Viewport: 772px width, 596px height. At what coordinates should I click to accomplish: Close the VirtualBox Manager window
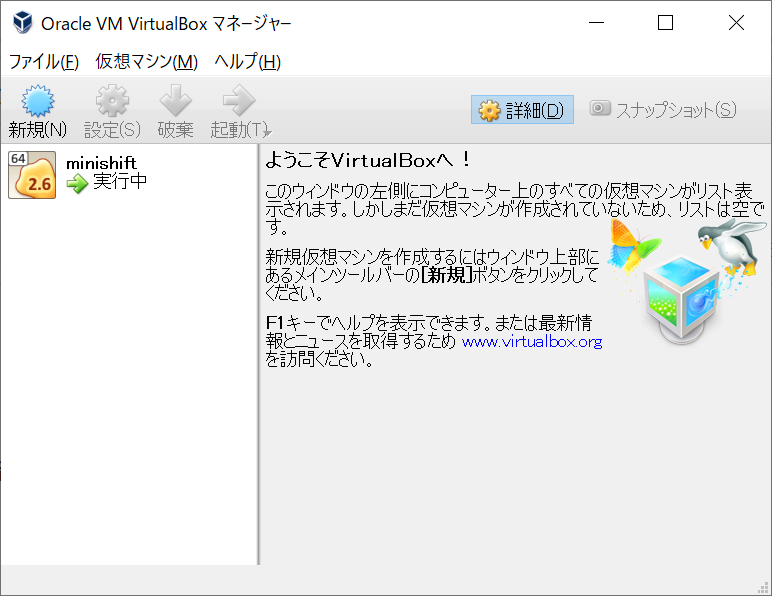[737, 23]
